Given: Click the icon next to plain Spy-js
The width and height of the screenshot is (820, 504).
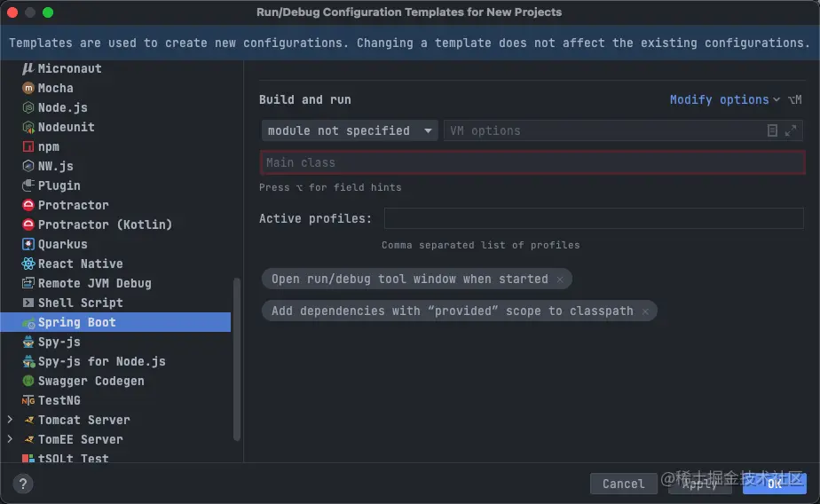Looking at the screenshot, I should tap(28, 342).
